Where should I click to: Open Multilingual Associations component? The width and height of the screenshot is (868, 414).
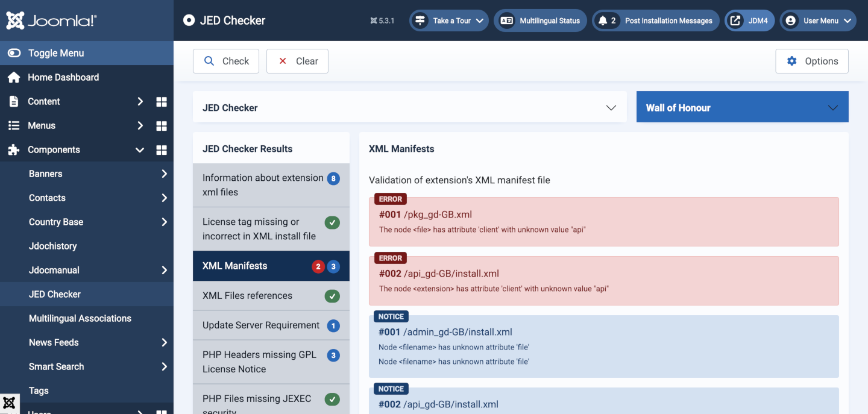(87, 318)
